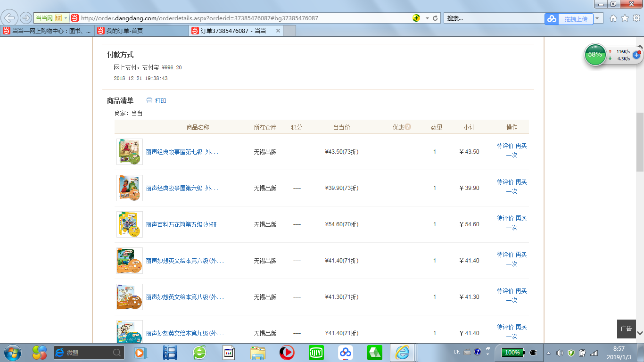
Task: Click the green shield security tray icon
Action: click(571, 353)
